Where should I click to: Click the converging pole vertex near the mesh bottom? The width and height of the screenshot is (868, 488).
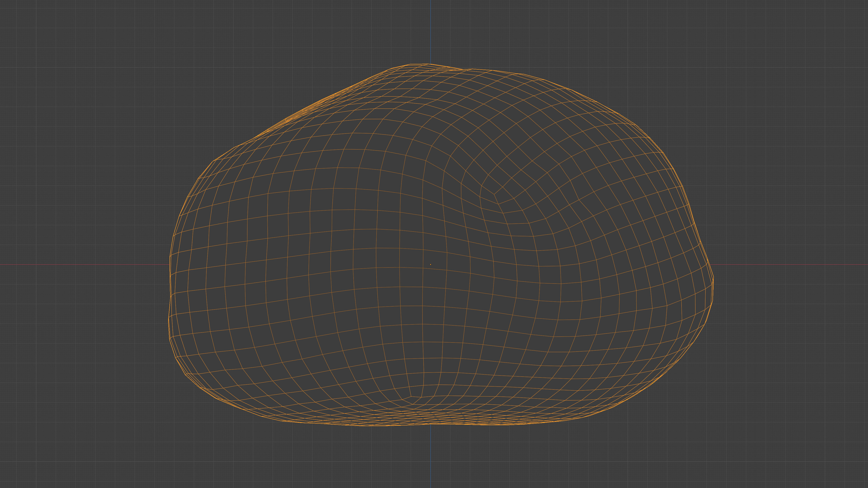click(x=411, y=396)
